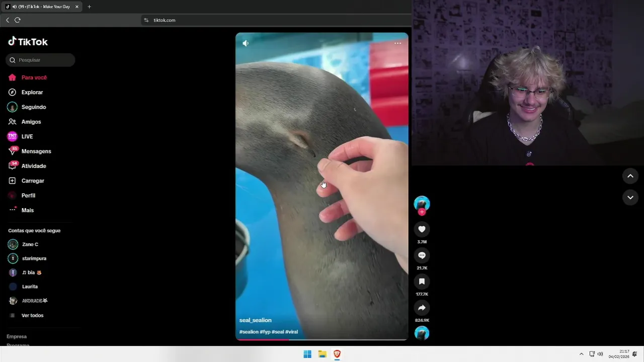Open the notifications bell in taskbar
644x362 pixels.
coord(635,354)
